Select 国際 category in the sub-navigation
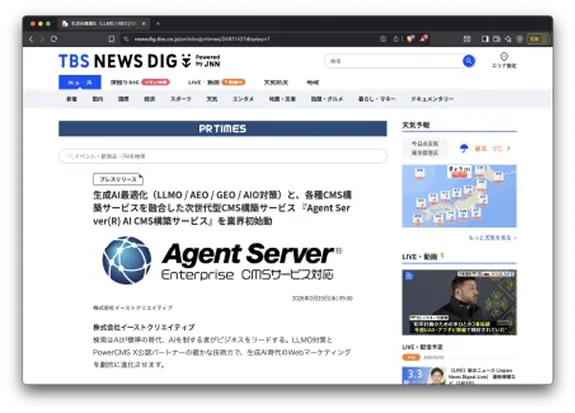 pyautogui.click(x=123, y=99)
